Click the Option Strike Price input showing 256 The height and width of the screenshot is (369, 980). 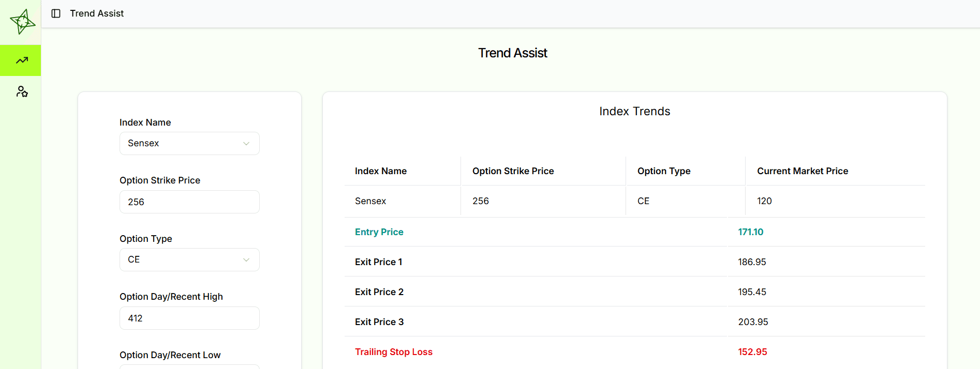pos(189,202)
